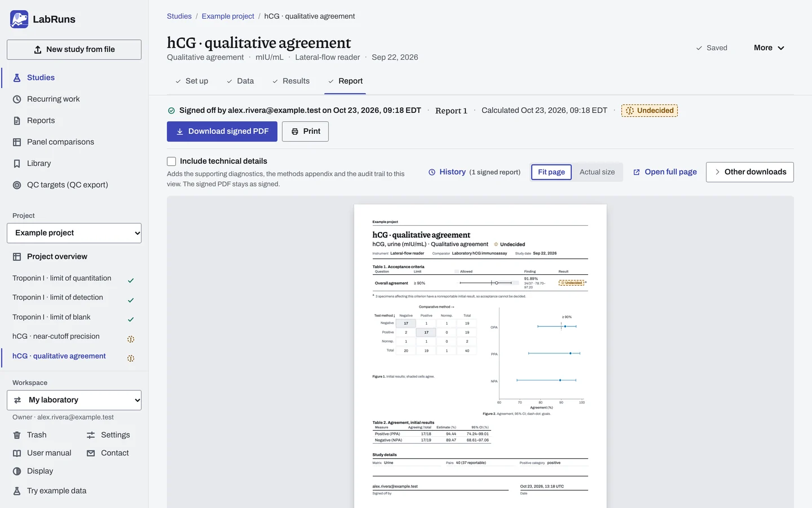
Task: Click the report page preview
Action: [x=480, y=356]
